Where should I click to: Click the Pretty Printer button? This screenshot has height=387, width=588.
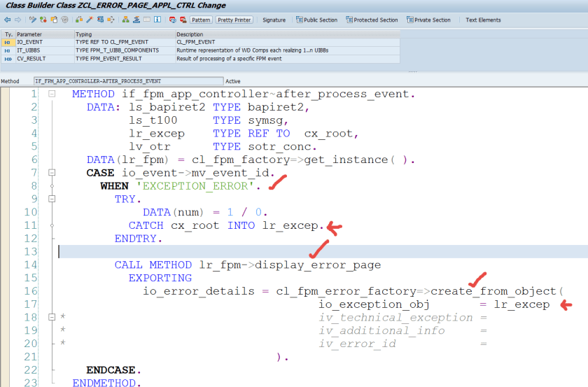click(234, 20)
